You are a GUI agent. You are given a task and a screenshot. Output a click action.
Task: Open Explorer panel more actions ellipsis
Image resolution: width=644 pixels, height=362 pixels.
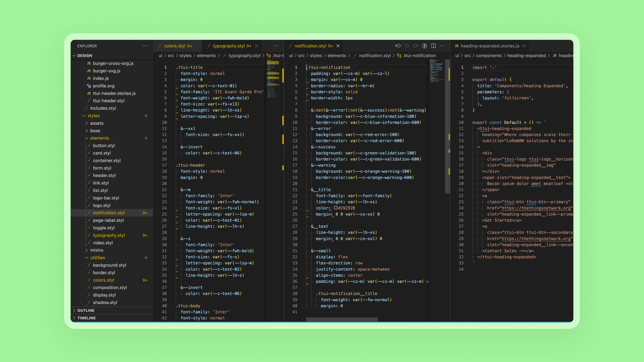point(145,46)
